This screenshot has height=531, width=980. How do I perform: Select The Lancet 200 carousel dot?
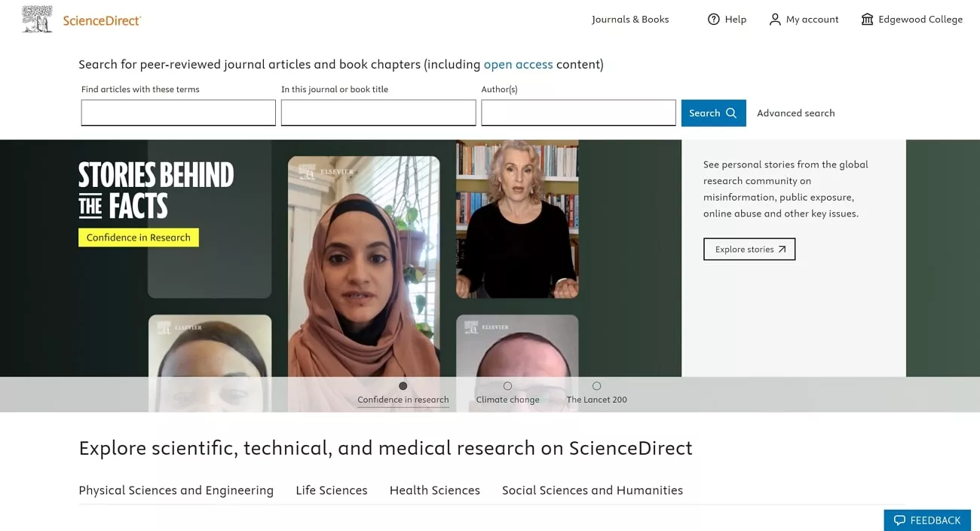(x=596, y=386)
